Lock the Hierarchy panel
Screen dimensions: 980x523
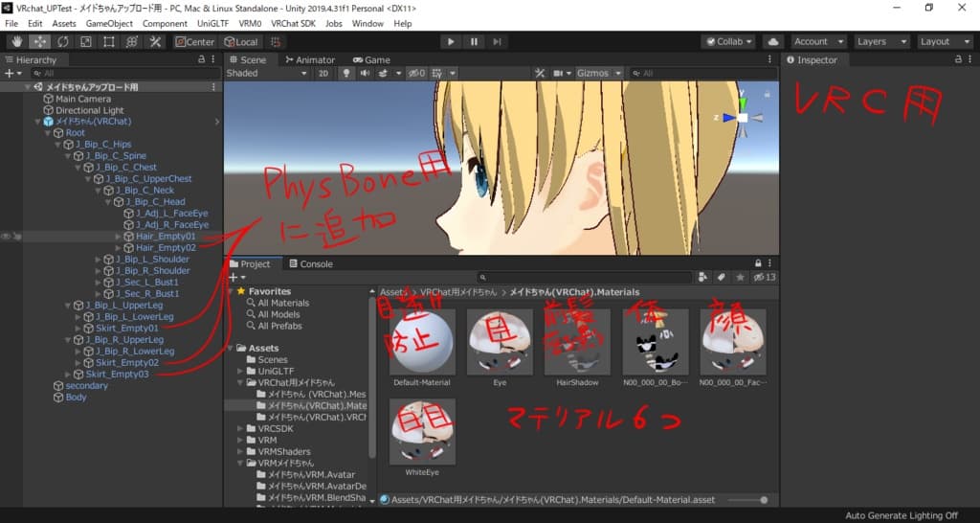[x=201, y=59]
